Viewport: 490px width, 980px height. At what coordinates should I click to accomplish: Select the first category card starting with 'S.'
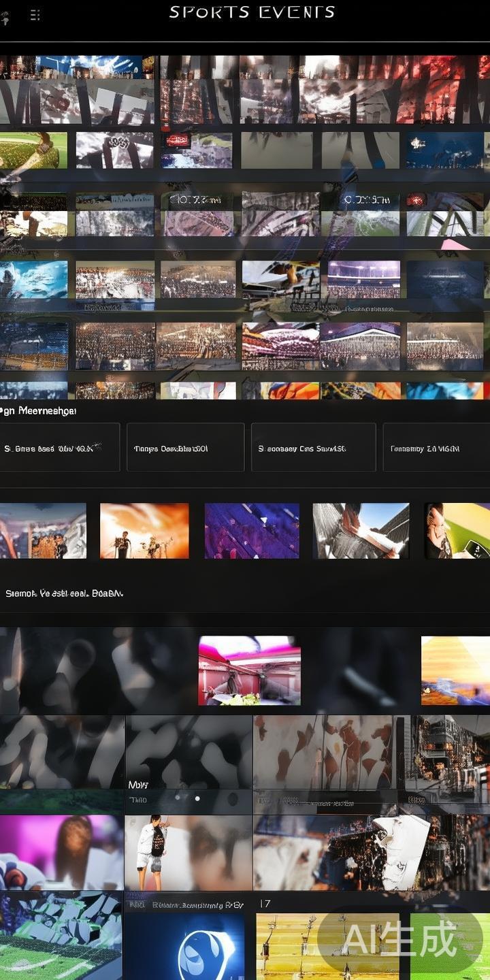[x=60, y=447]
